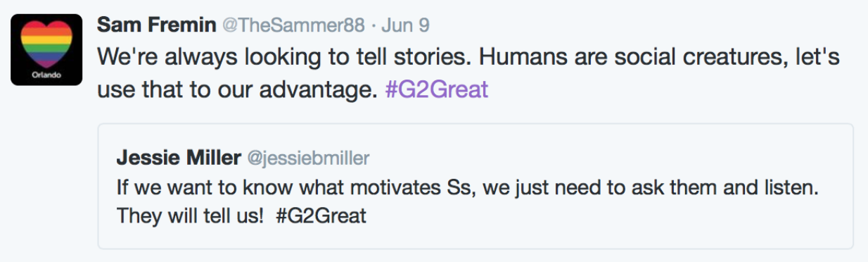Open the Sam Fremin profile name
This screenshot has height=262, width=868.
click(156, 25)
